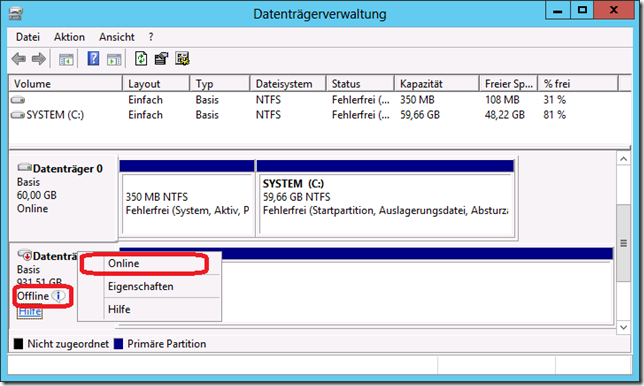This screenshot has width=644, height=386.
Task: Open the Aktion menu
Action: tap(69, 37)
